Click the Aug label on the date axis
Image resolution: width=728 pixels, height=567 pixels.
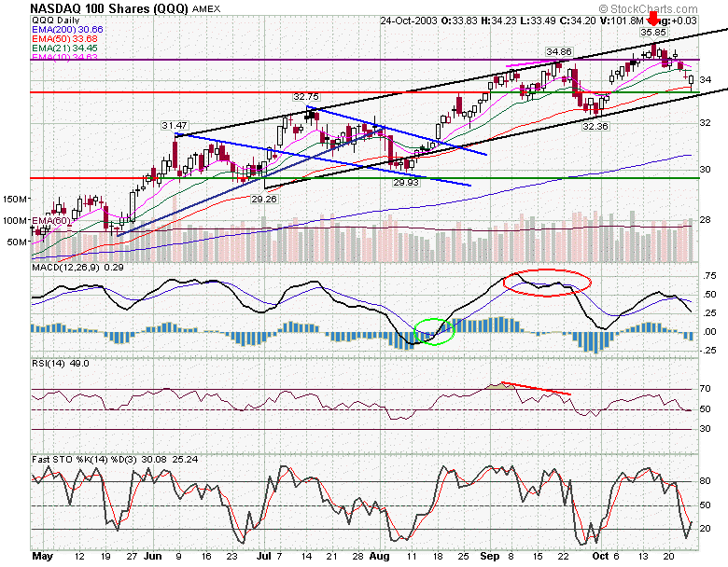coord(380,557)
